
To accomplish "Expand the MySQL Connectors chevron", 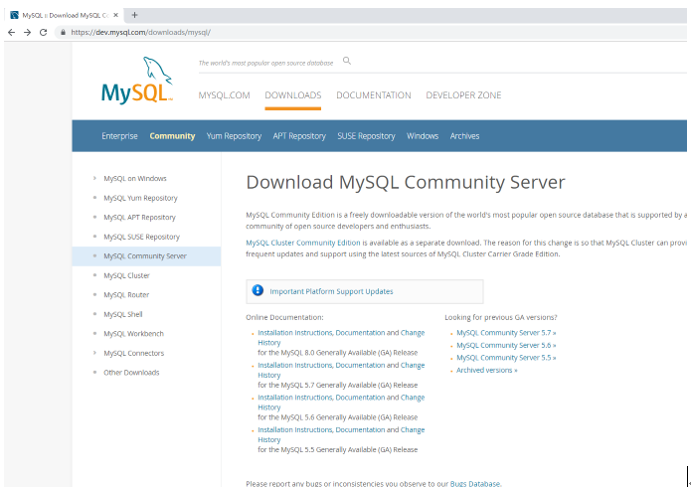I will (x=94, y=353).
